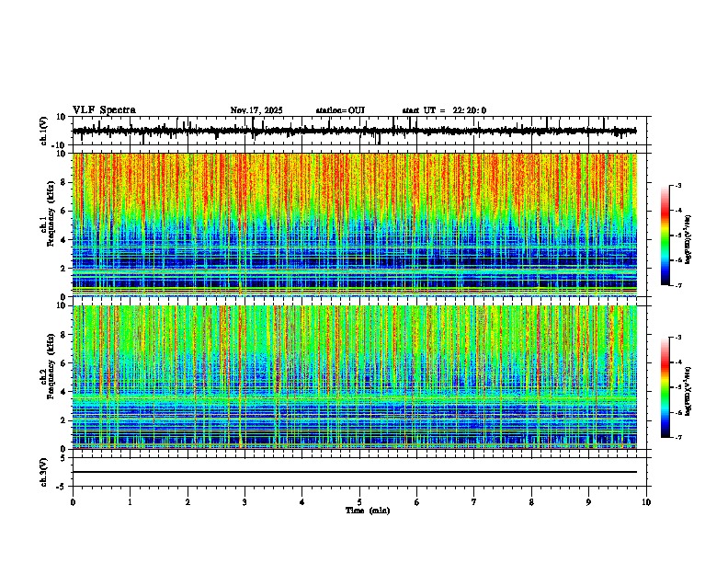Click the ch.2 spectrogram color scale bar
Image resolution: width=728 pixels, height=563 pixels.
point(665,387)
